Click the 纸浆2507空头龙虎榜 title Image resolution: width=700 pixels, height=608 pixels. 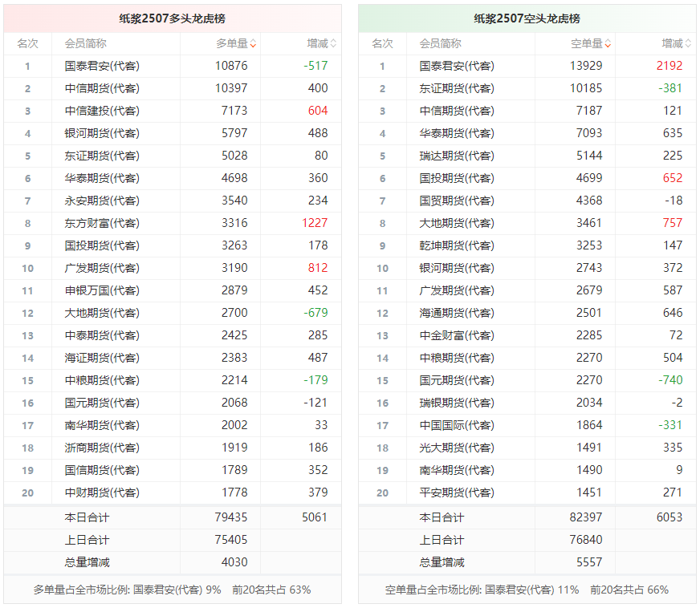pyautogui.click(x=527, y=18)
